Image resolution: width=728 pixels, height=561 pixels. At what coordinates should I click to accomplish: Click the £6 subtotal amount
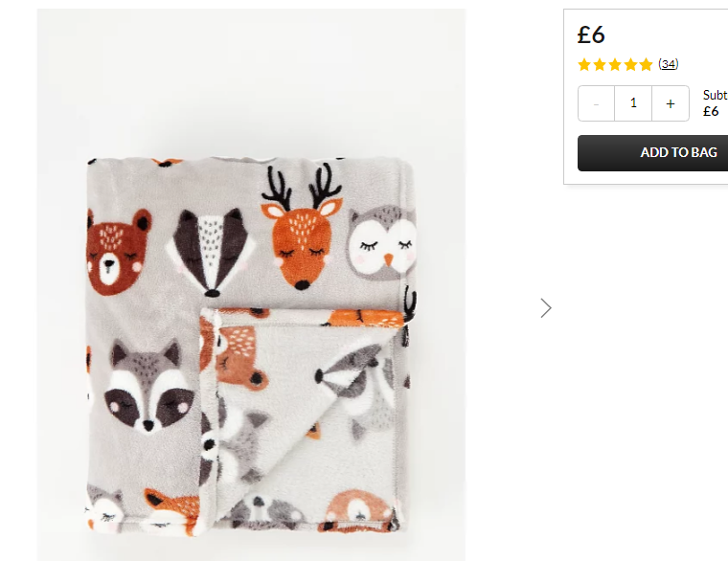711,111
